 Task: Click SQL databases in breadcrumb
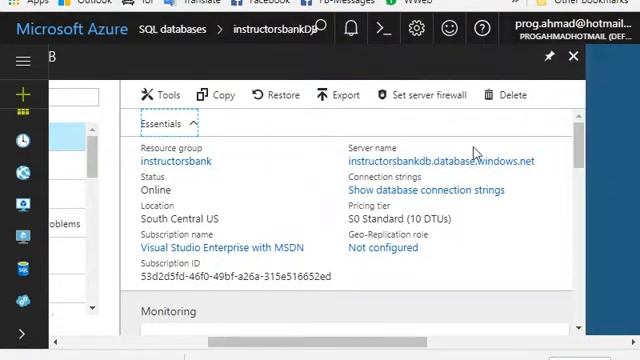[x=172, y=29]
